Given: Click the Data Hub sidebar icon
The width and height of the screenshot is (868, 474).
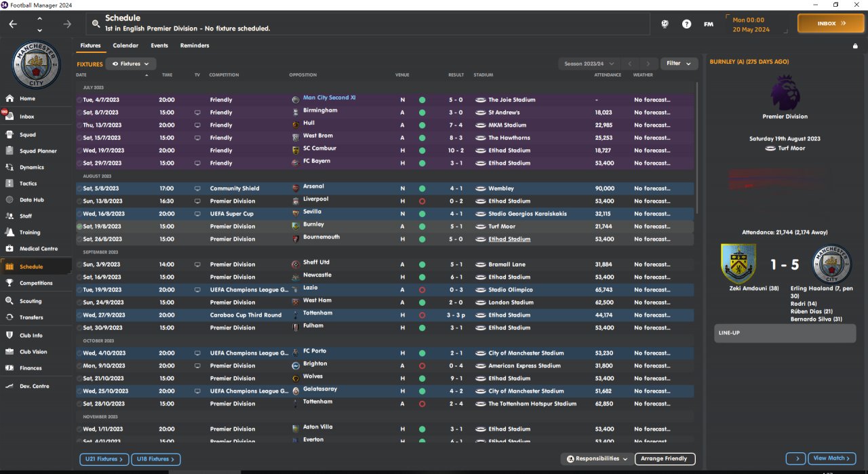Looking at the screenshot, I should tap(9, 200).
